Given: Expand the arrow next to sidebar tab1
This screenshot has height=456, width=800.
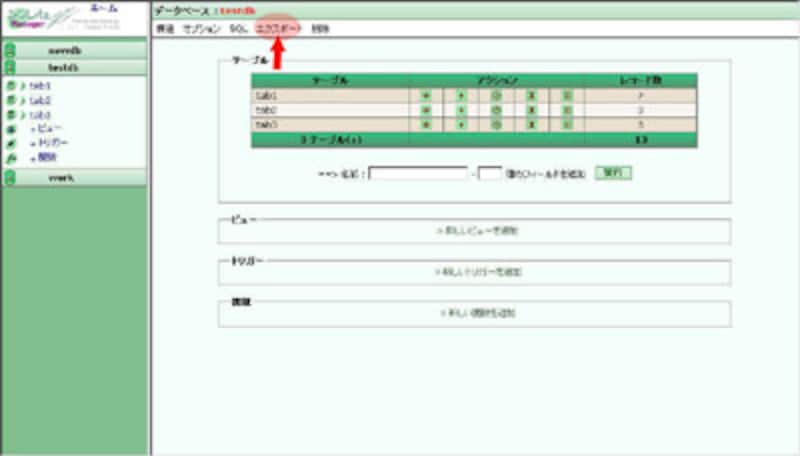Looking at the screenshot, I should (23, 86).
